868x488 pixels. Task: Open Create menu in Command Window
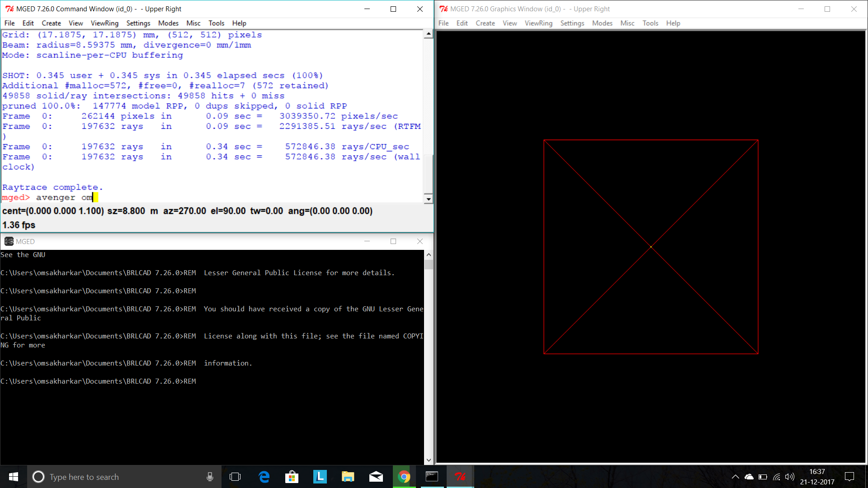point(52,23)
